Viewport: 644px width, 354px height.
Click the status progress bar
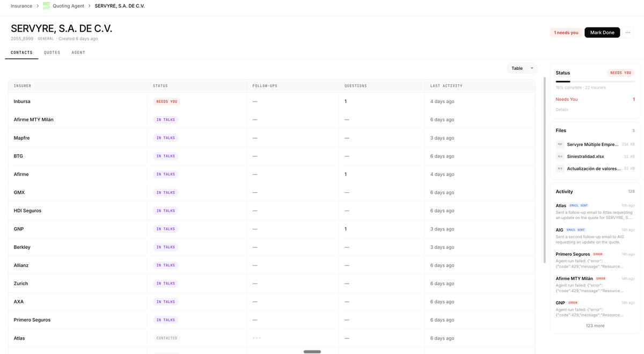click(x=595, y=82)
